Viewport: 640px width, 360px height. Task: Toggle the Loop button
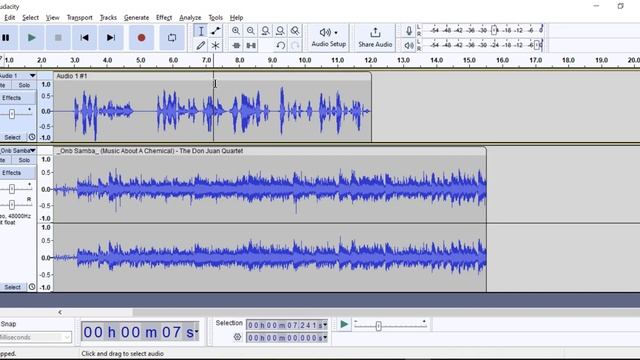pyautogui.click(x=172, y=38)
